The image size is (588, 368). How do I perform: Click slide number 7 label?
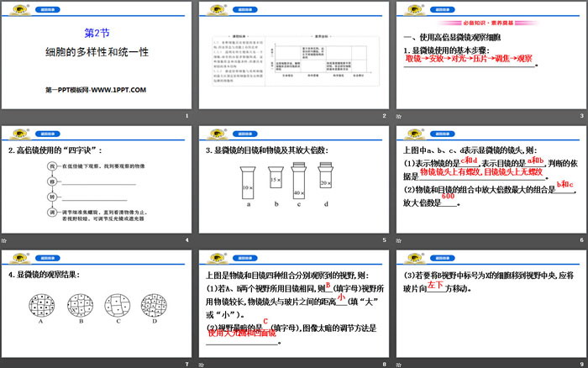[186, 365]
